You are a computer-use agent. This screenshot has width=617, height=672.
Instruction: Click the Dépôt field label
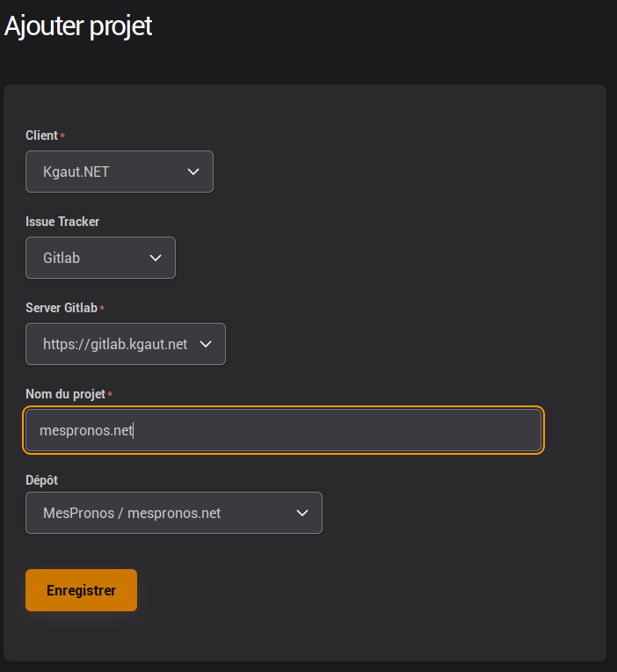(41, 480)
